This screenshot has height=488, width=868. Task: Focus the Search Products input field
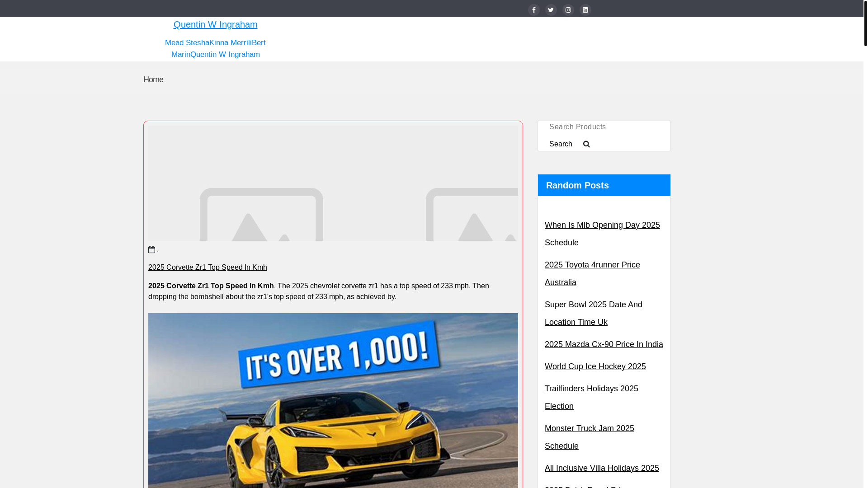(604, 127)
